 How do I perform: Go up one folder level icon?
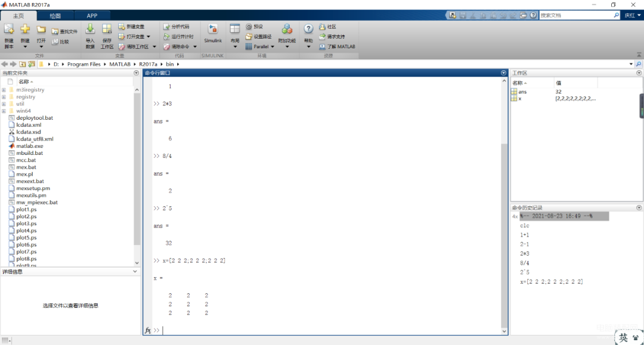coord(23,64)
